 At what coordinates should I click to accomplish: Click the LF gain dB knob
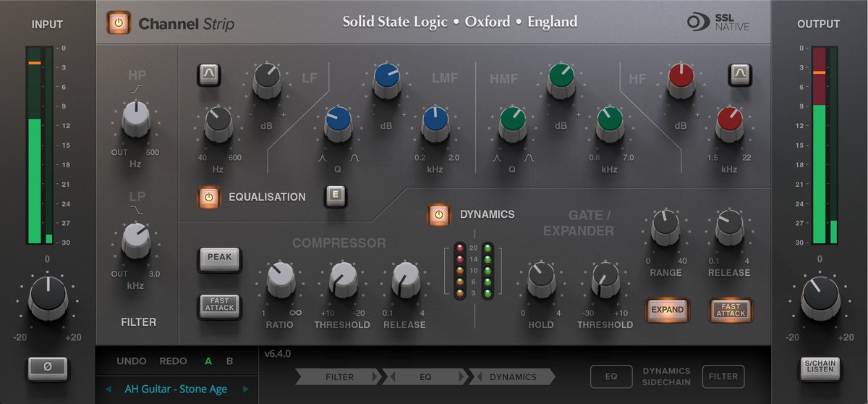267,80
